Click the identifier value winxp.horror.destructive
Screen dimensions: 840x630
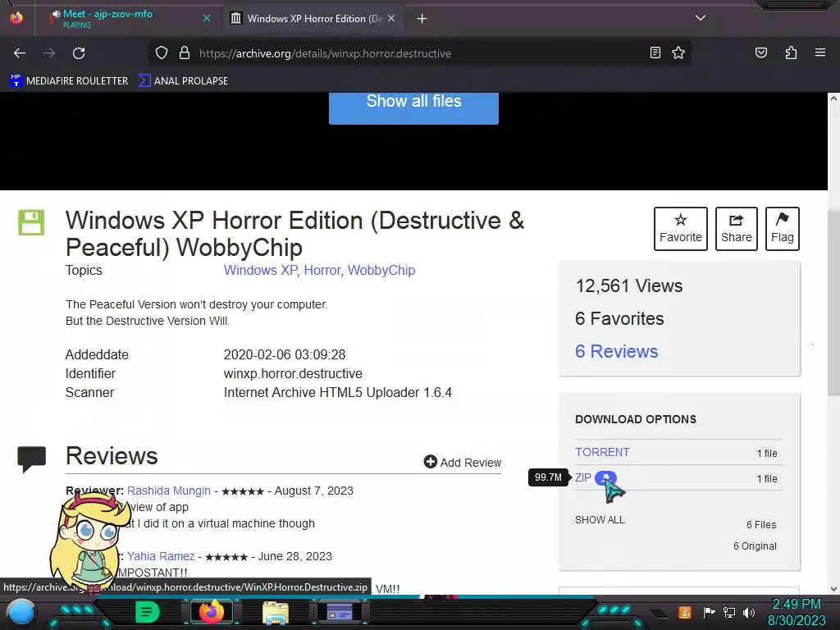coord(293,373)
